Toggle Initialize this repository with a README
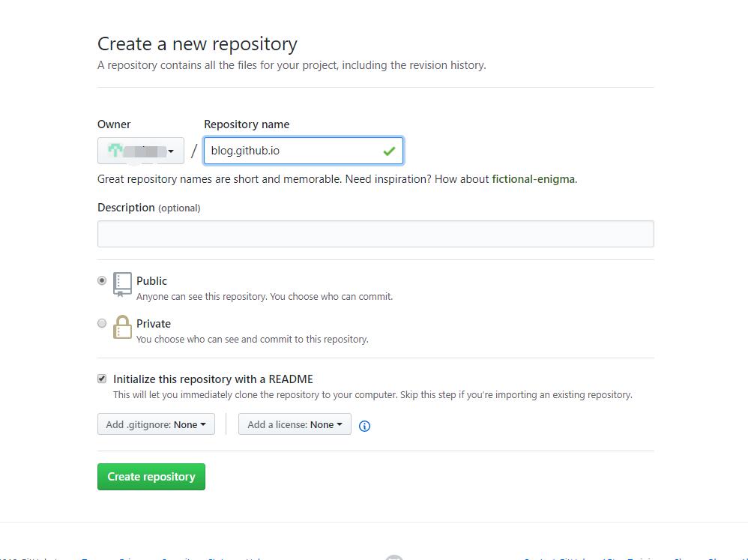The width and height of the screenshot is (748, 560). (102, 379)
